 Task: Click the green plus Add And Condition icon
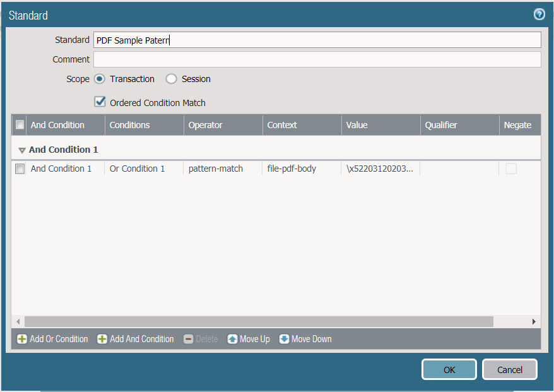pos(102,339)
